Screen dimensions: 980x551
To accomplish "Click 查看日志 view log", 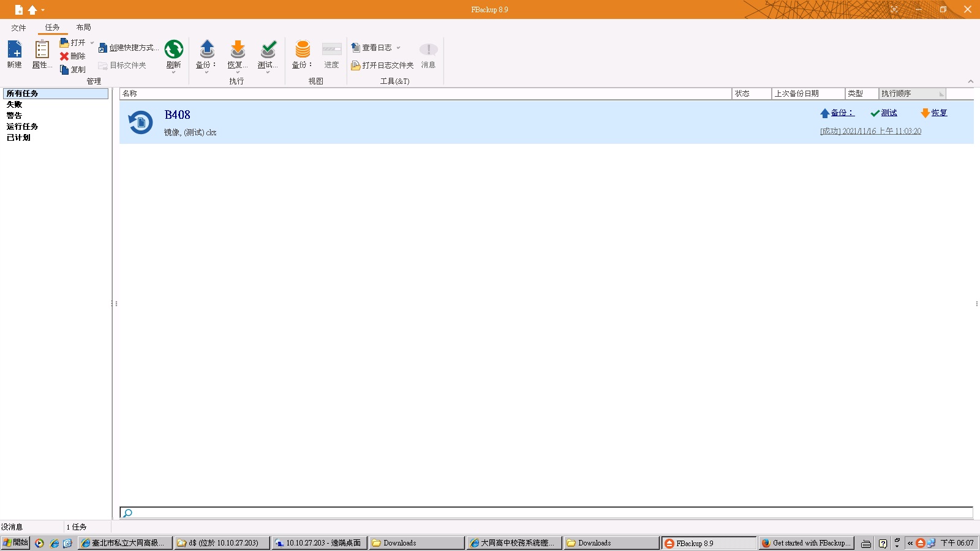I will tap(371, 48).
